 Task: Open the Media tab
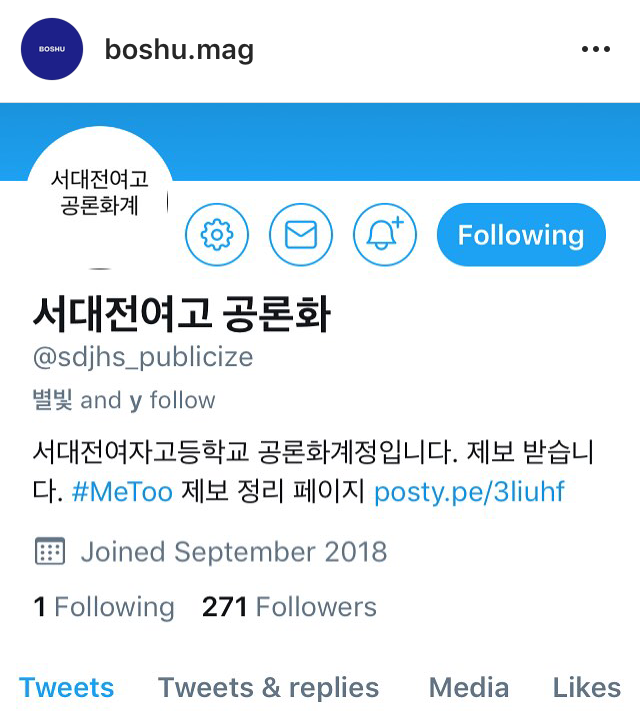coord(469,688)
